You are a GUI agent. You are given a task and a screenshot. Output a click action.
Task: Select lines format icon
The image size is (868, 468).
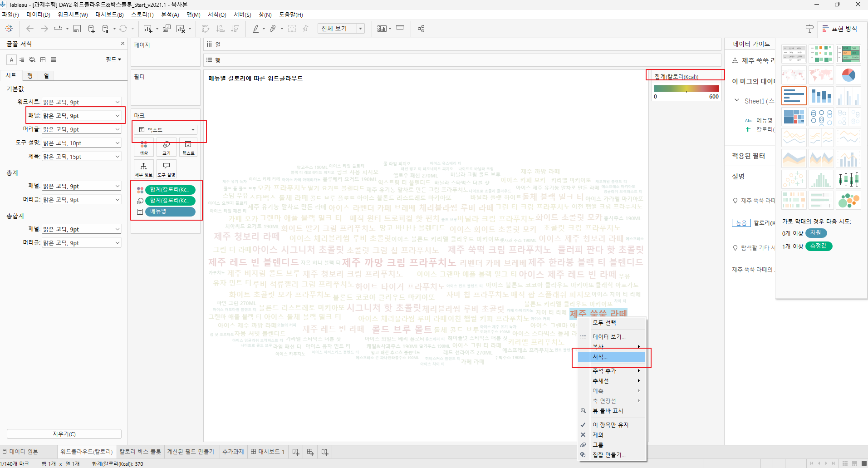pos(54,59)
